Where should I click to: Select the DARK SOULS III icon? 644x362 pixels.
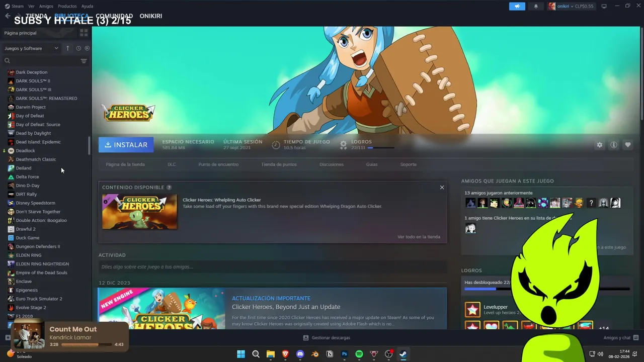point(11,89)
